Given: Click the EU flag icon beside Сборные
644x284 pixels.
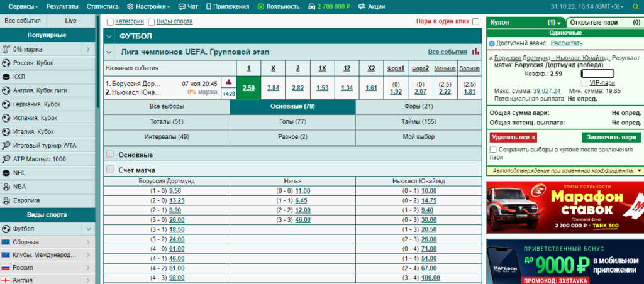Looking at the screenshot, I should click(x=6, y=242).
